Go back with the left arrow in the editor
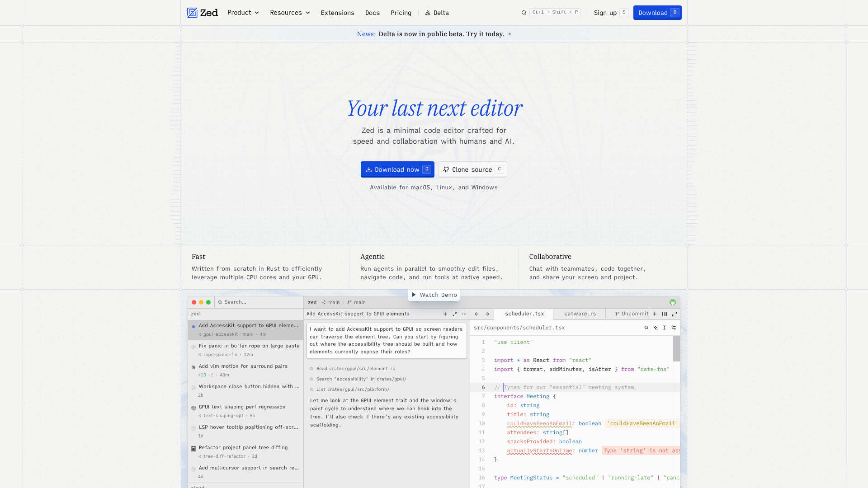The height and width of the screenshot is (488, 868). pos(476,314)
